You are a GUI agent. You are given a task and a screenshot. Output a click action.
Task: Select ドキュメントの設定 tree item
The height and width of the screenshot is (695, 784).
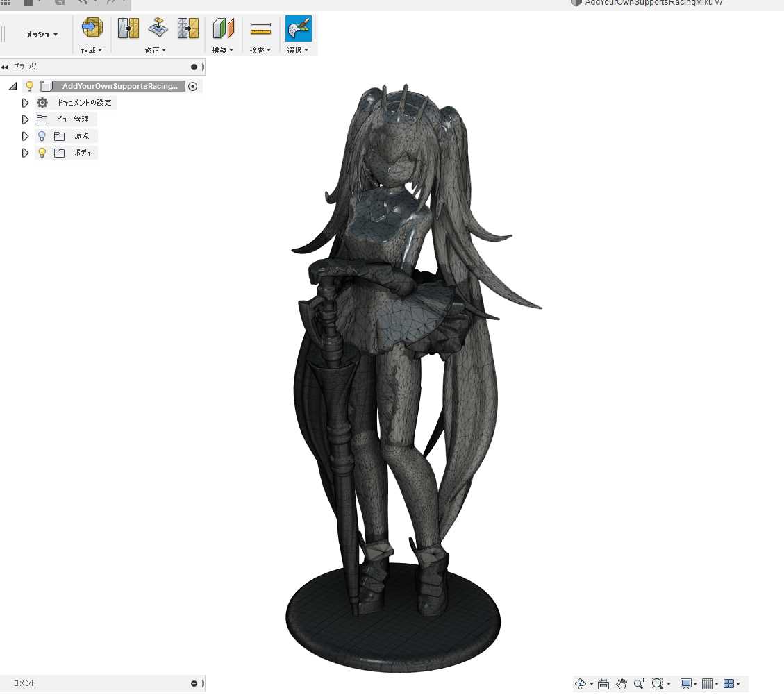84,103
